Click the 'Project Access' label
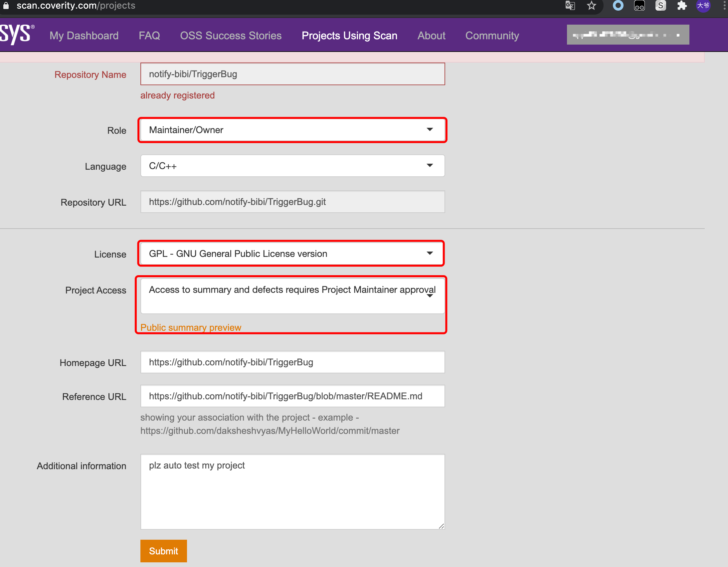 pyautogui.click(x=96, y=290)
